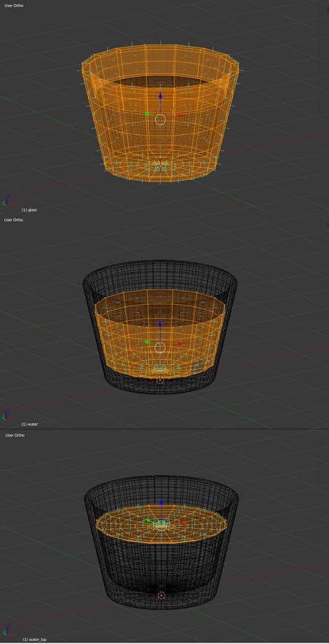The image size is (329, 644).
Task: Grab green Y-axis handle in water_top viewport
Action: click(x=148, y=520)
